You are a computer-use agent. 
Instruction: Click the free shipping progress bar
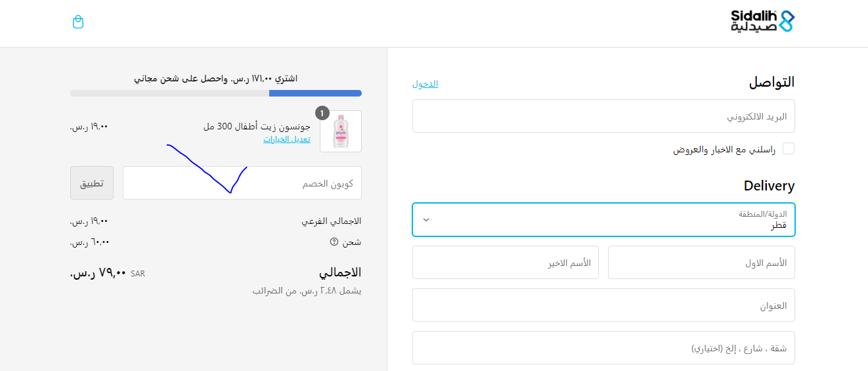[215, 93]
